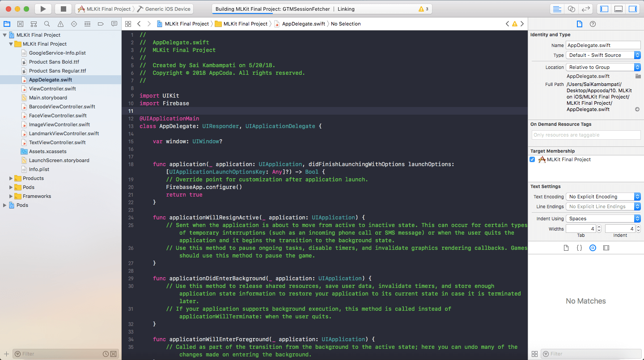Select ViewController.swift in the file list
This screenshot has height=360, width=644.
click(x=52, y=89)
